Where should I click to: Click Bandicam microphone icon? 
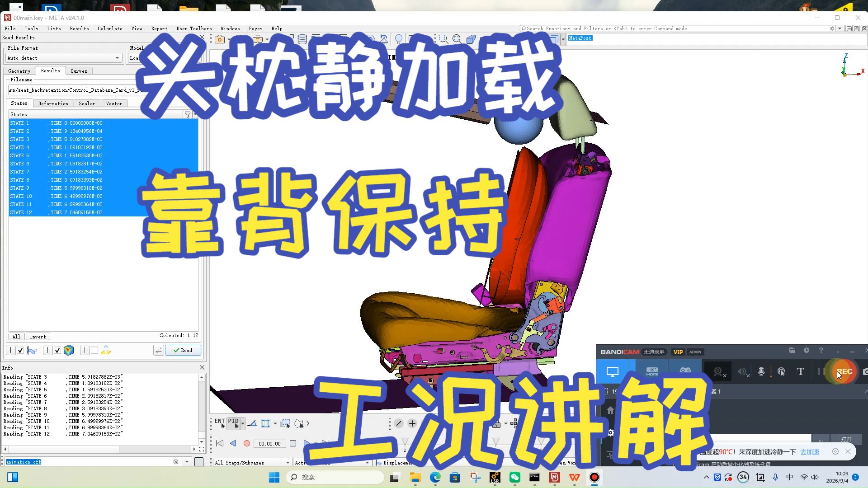point(761,371)
